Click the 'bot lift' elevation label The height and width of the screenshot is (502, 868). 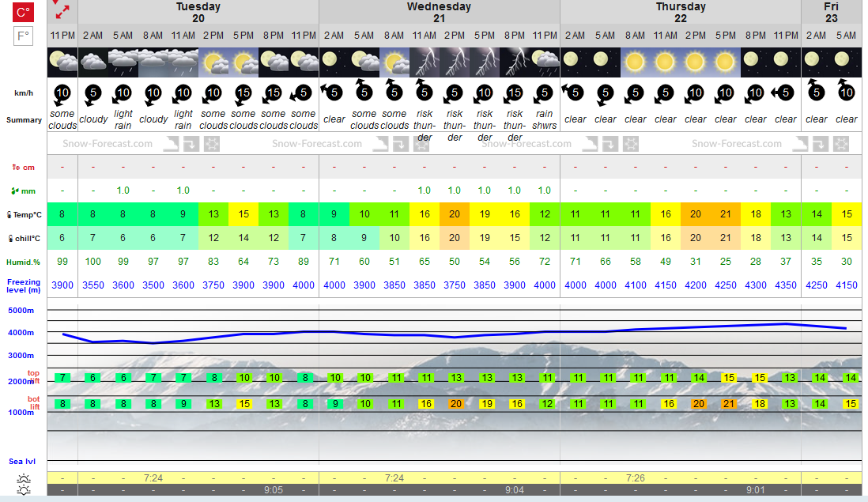point(34,402)
